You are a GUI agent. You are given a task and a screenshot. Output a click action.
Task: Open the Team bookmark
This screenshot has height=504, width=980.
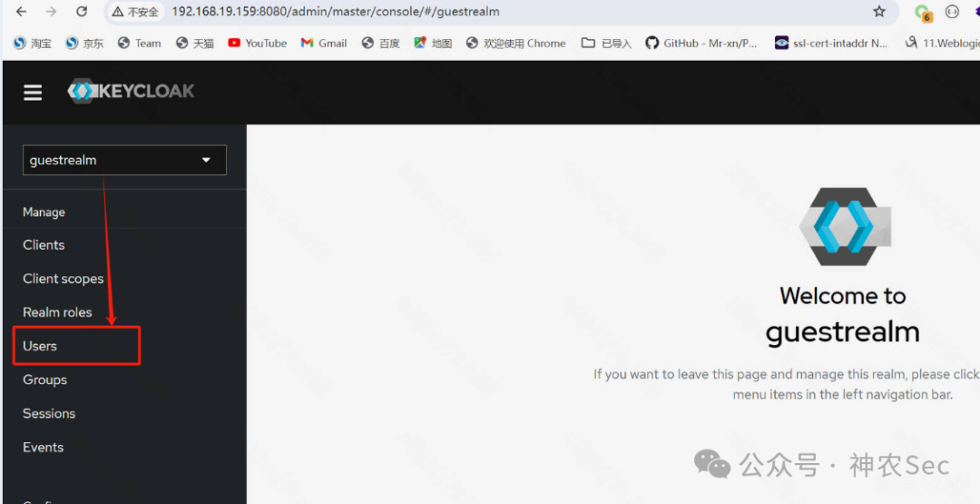[140, 44]
